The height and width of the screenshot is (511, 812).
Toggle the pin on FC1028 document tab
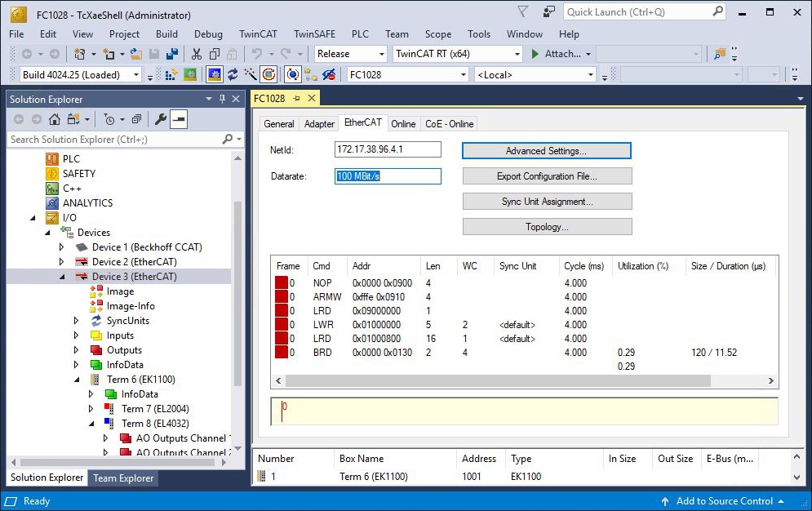(x=296, y=99)
